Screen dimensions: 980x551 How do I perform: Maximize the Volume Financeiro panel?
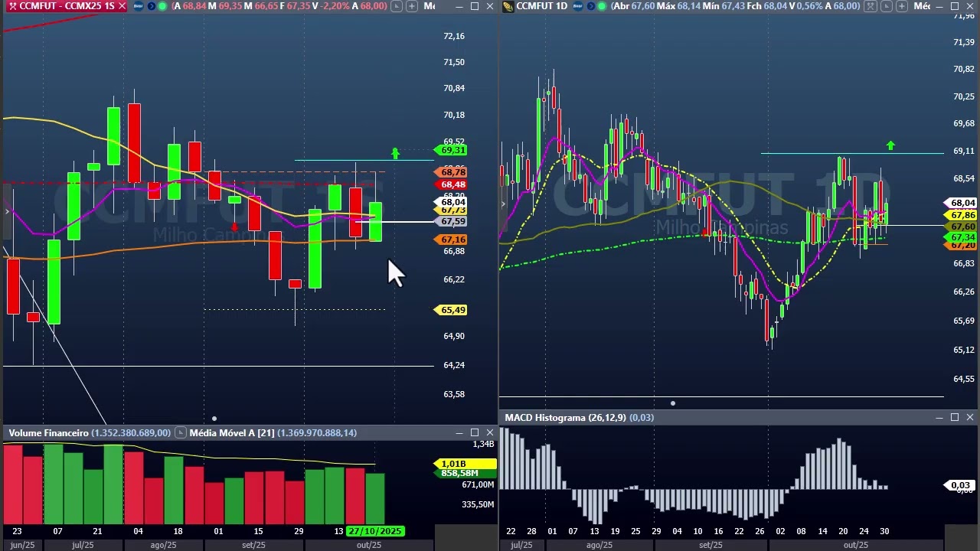point(475,433)
